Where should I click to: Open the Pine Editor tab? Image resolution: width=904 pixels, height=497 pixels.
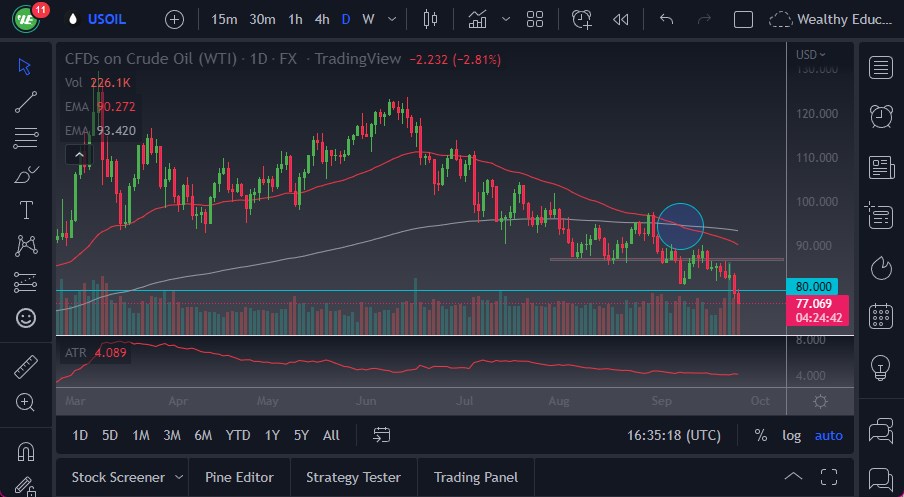240,477
